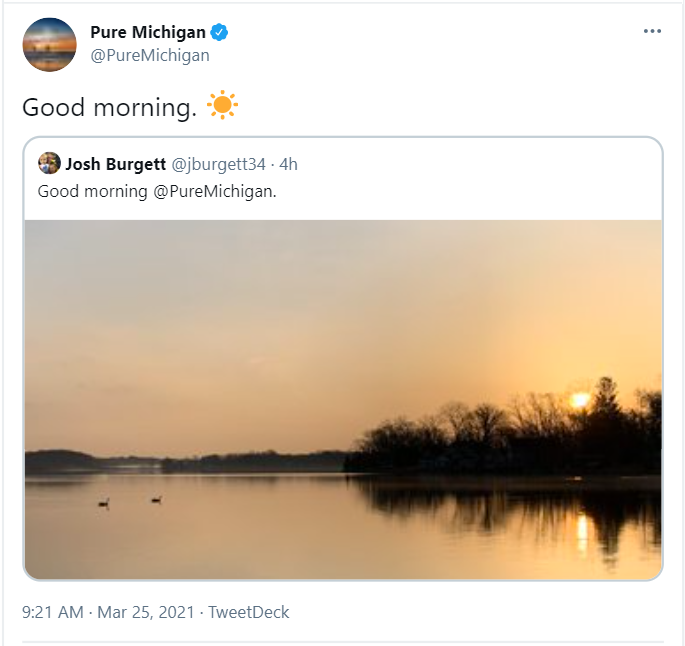Click the rising sun in the photo
The image size is (685, 646).
pos(579,400)
